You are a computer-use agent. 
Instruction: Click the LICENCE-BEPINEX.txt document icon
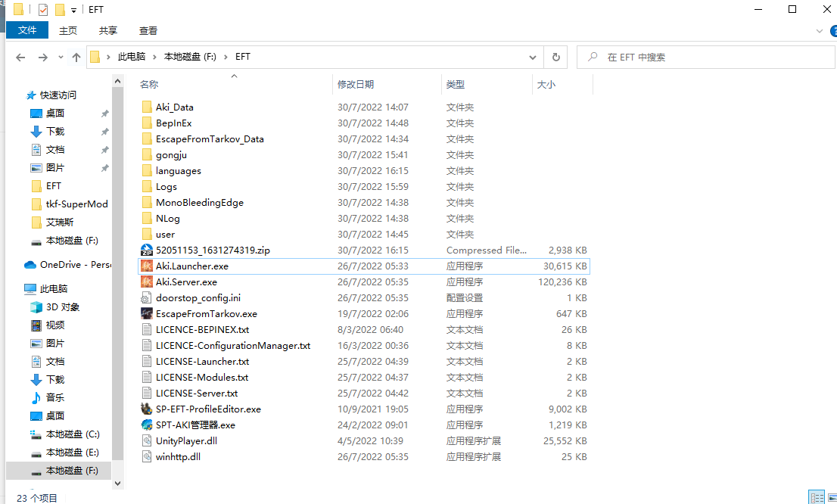pos(147,329)
